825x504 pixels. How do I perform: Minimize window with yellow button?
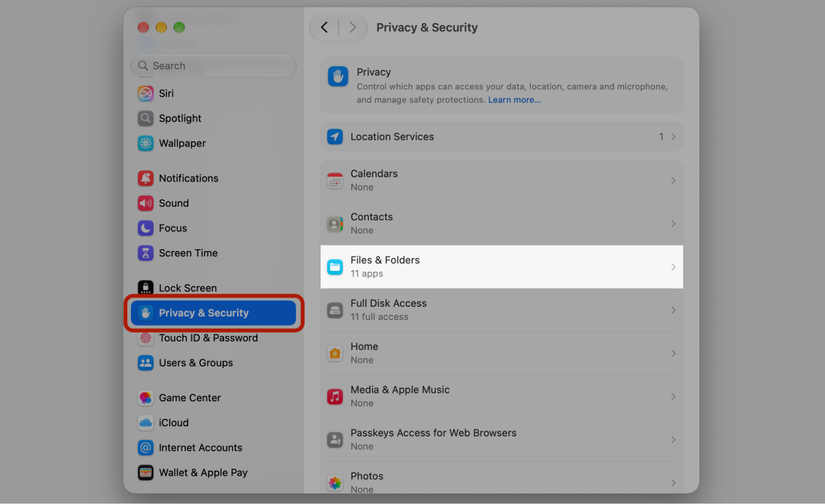pos(161,27)
